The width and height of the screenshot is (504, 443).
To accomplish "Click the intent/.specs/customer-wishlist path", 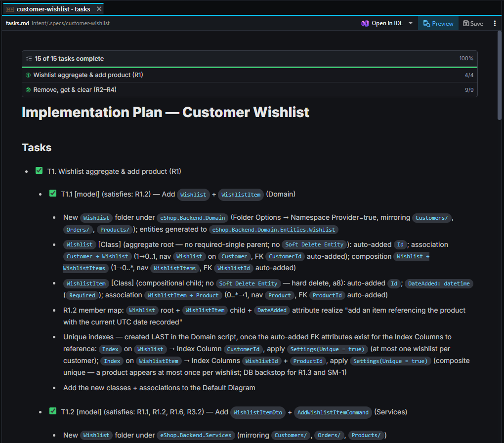I will [70, 23].
